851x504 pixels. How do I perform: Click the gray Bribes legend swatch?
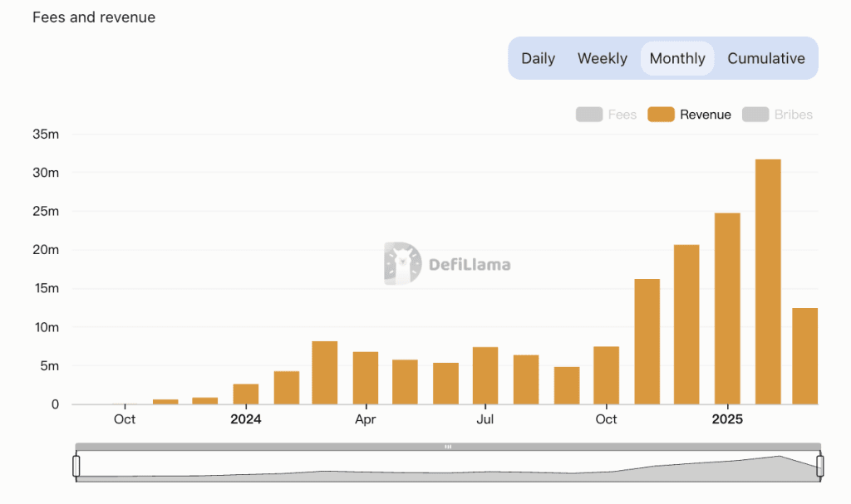pos(755,115)
